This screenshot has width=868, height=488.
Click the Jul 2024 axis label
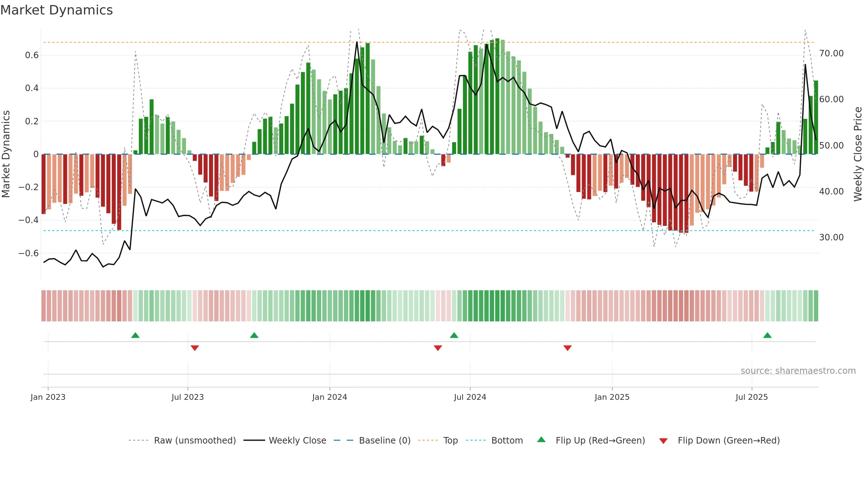coord(470,397)
